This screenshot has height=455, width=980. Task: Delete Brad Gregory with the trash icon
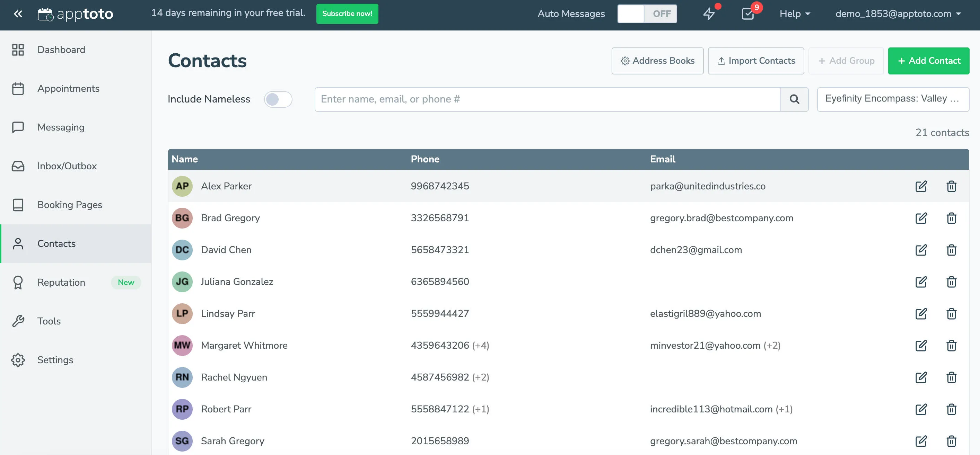coord(951,218)
